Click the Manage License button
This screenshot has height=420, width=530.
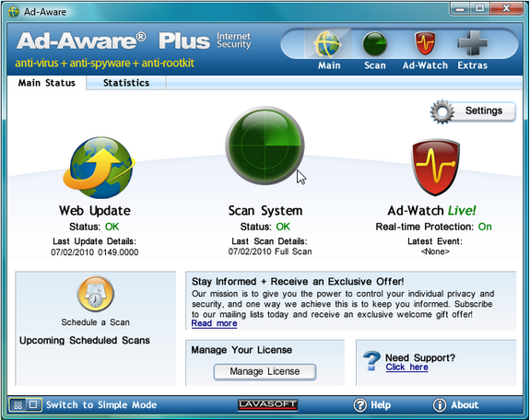point(265,372)
